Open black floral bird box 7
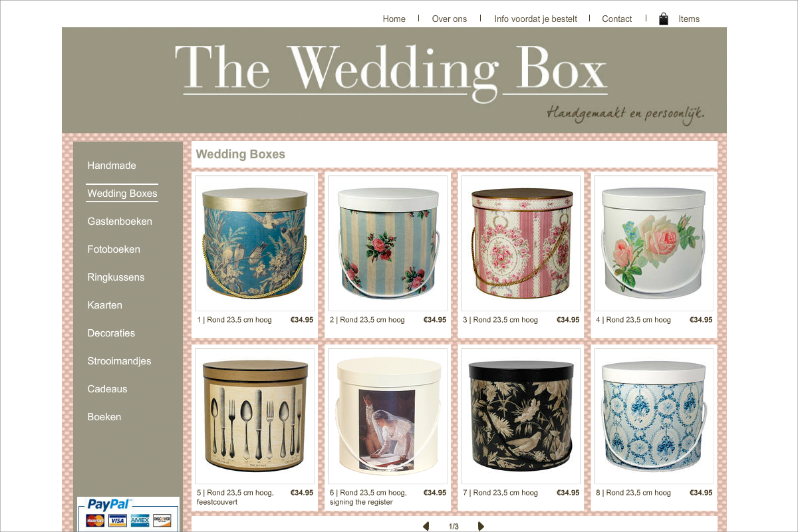798x532 pixels. (521, 416)
